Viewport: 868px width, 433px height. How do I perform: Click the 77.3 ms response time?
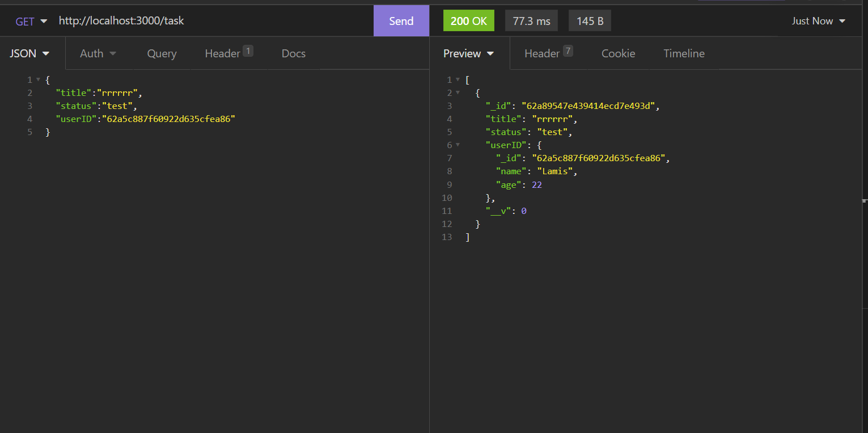coord(531,21)
